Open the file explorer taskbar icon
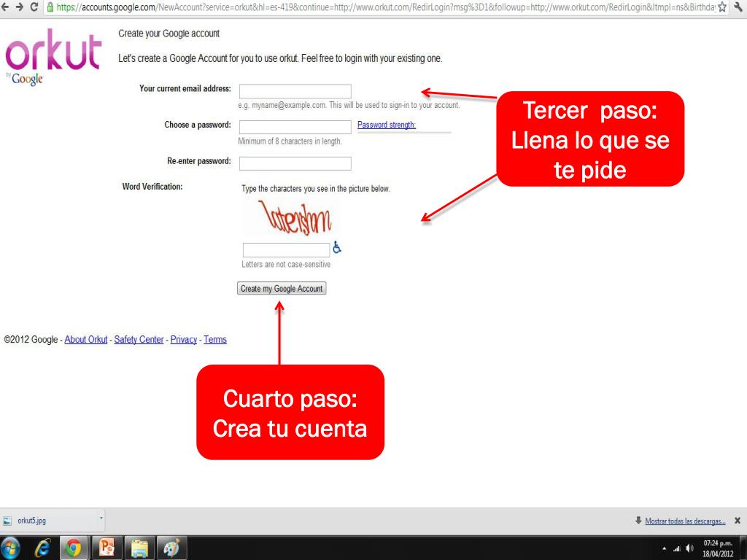This screenshot has height=560, width=747. [139, 548]
